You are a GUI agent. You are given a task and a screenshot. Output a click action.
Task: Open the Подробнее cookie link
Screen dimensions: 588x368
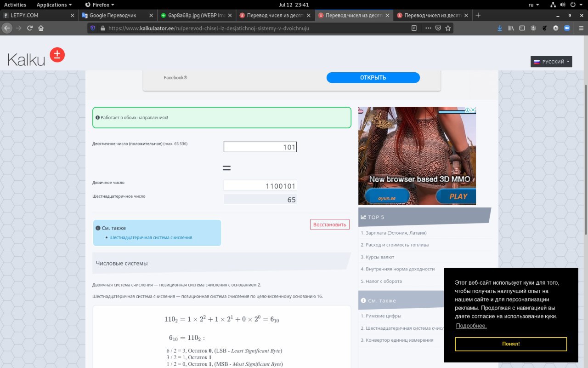click(x=471, y=326)
